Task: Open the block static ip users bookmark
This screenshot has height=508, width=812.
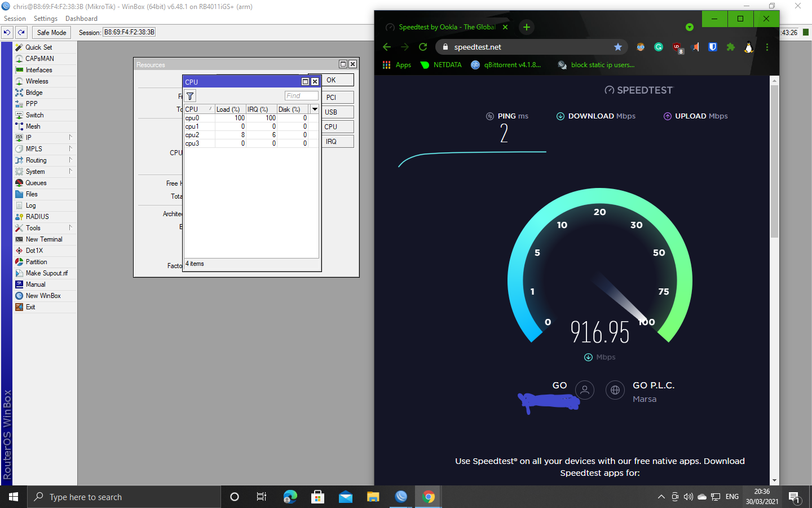Action: (x=597, y=65)
